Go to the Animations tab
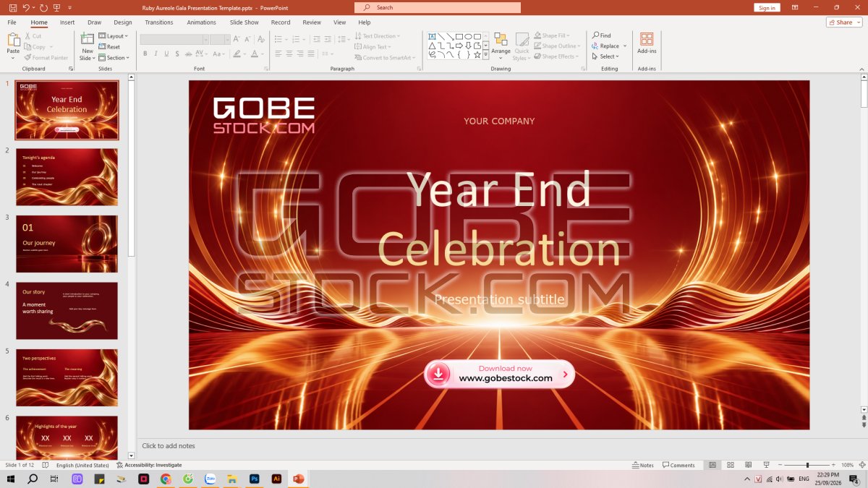Screen dimensions: 868x488 point(201,22)
